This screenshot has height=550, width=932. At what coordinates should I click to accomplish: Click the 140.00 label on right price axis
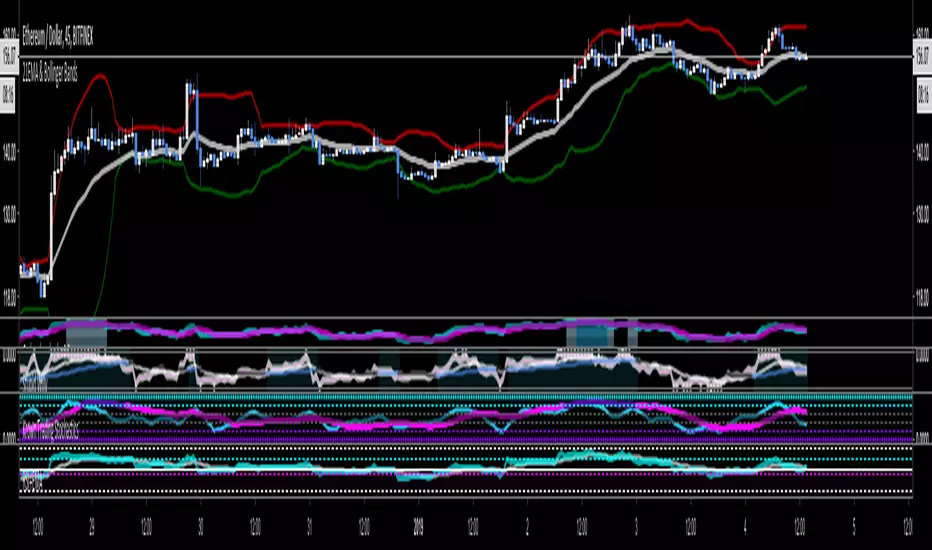[x=922, y=151]
